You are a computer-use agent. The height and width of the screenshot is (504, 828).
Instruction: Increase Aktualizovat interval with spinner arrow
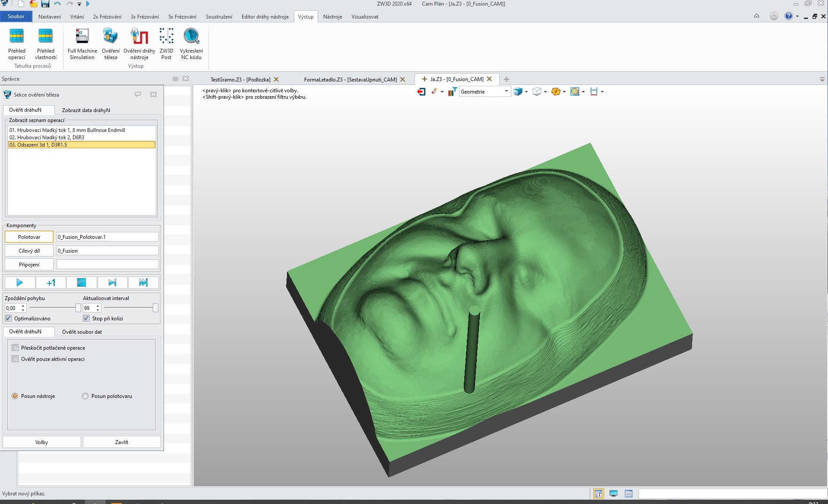[98, 306]
